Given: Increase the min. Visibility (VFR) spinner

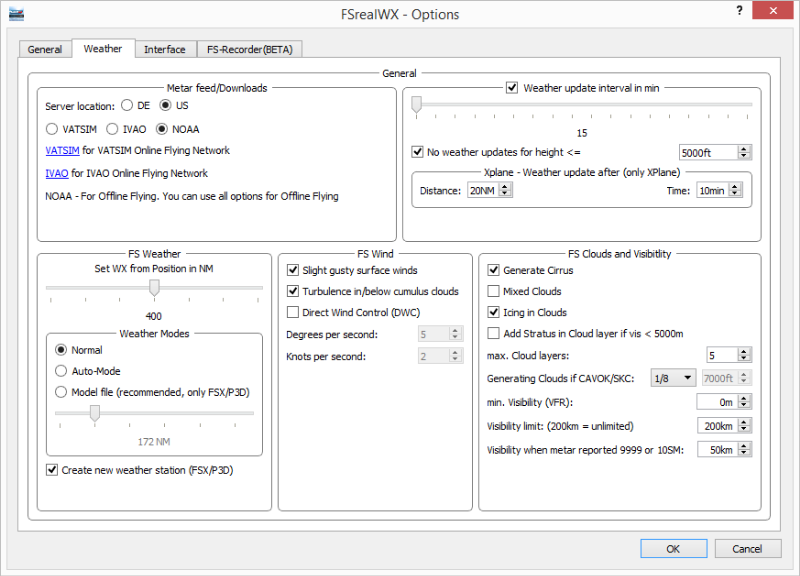Looking at the screenshot, I should point(744,399).
